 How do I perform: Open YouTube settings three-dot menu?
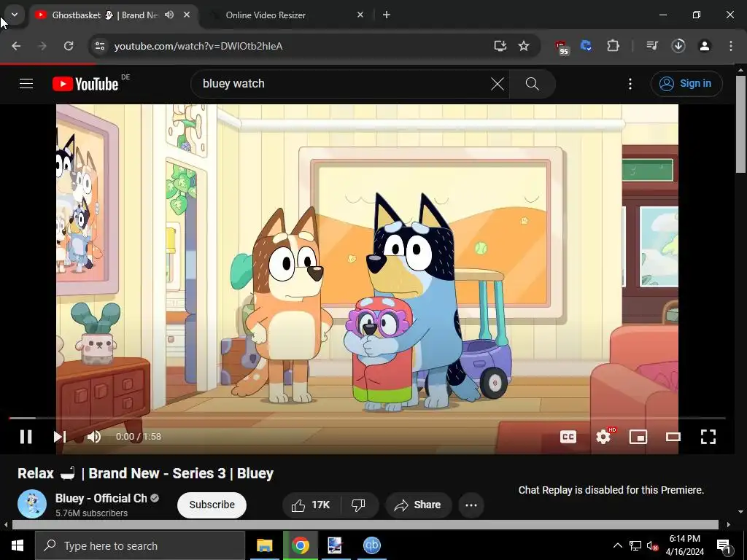click(630, 84)
